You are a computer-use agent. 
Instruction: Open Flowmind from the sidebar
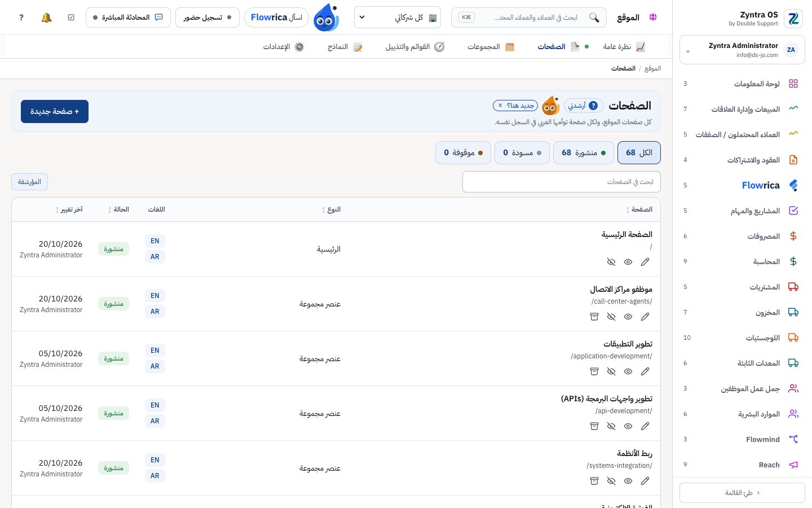(x=742, y=439)
